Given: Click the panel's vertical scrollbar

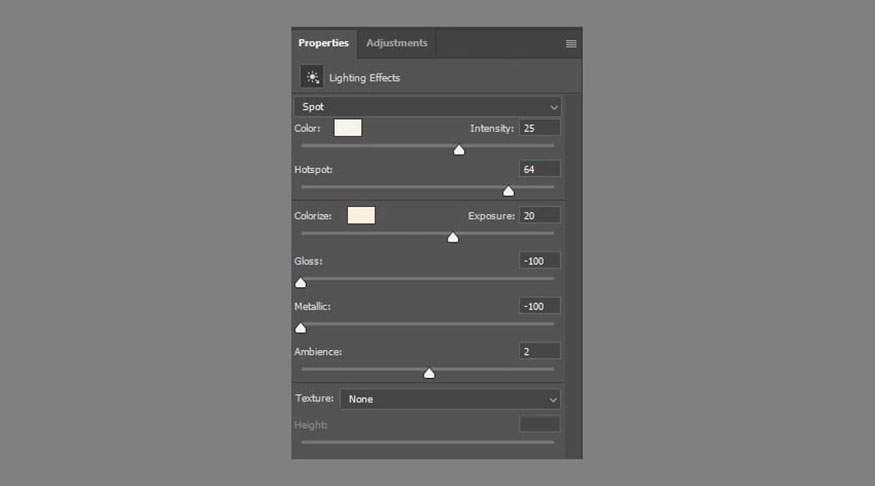Looking at the screenshot, I should pos(573,276).
